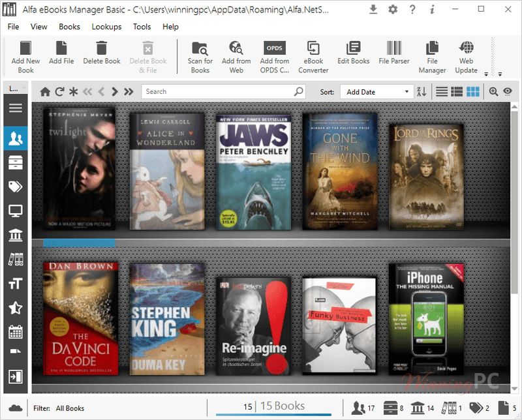Click the question mark help icon
This screenshot has height=420, width=522.
(x=412, y=9)
